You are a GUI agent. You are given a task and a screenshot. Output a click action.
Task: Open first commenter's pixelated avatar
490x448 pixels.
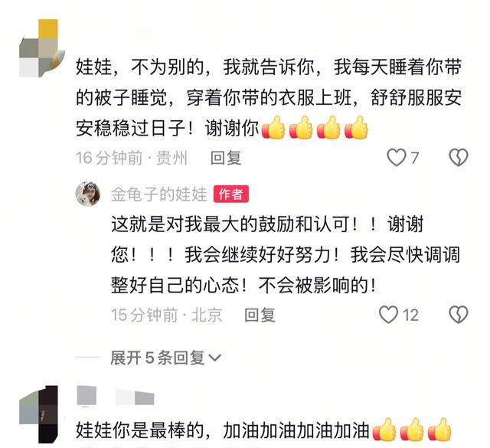coord(42,48)
